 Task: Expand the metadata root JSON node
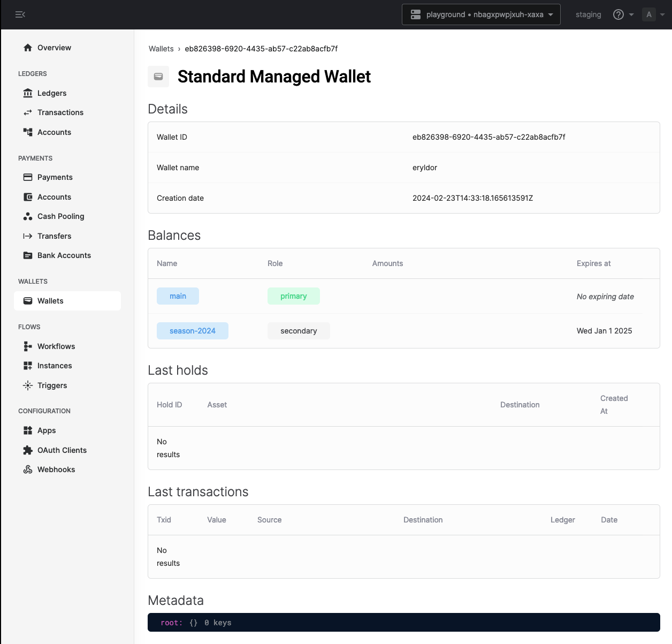[171, 623]
